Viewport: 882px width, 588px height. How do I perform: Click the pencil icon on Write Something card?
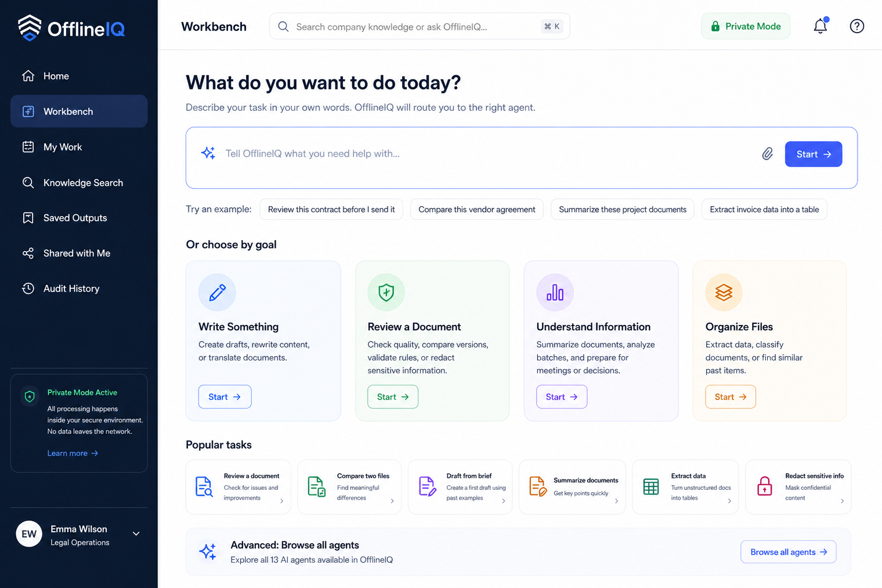pyautogui.click(x=217, y=292)
